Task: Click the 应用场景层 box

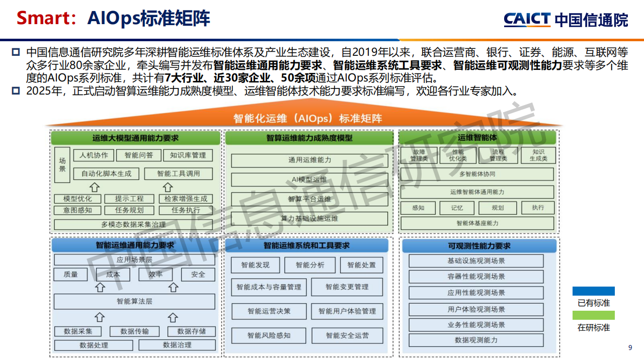Action: [134, 260]
